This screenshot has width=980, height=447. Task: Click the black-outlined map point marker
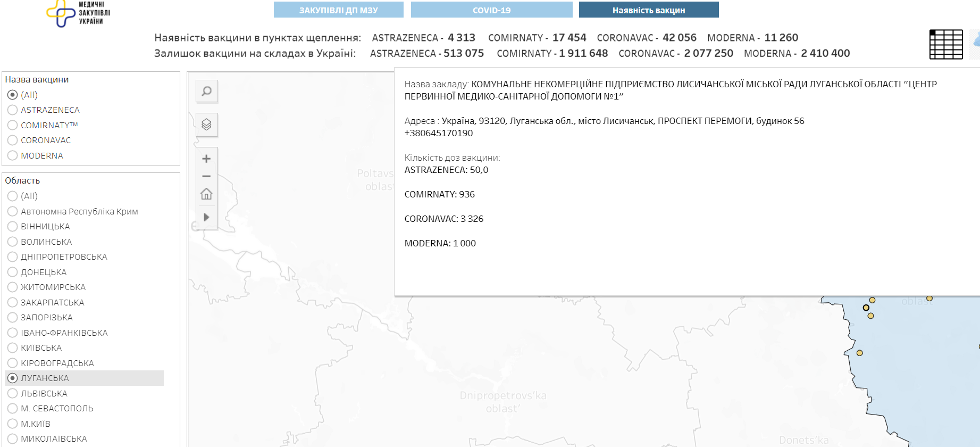coord(866,308)
